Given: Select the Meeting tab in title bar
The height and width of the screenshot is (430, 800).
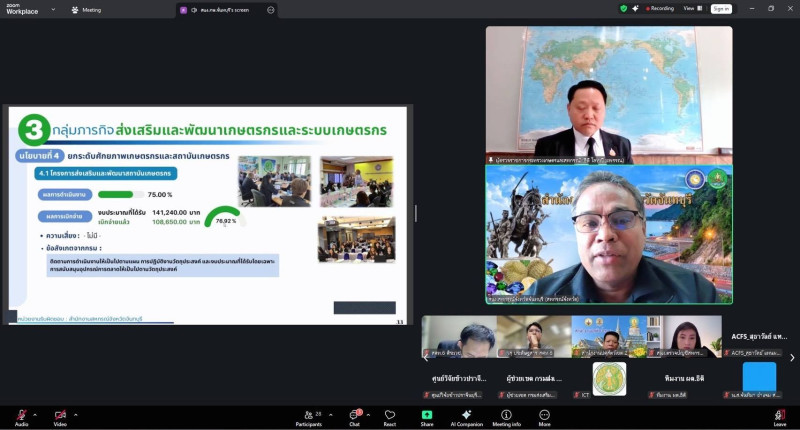Looking at the screenshot, I should [86, 10].
